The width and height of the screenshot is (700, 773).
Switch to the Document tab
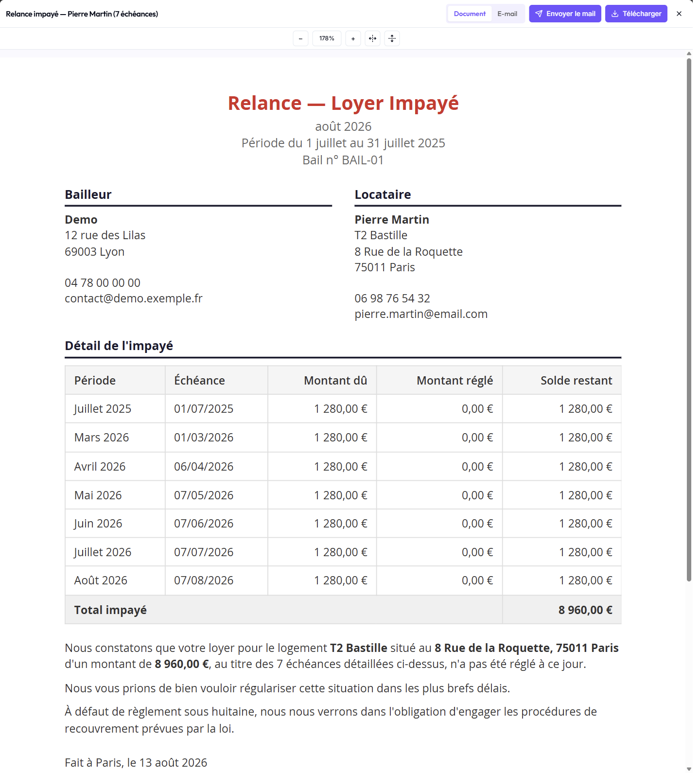[470, 14]
